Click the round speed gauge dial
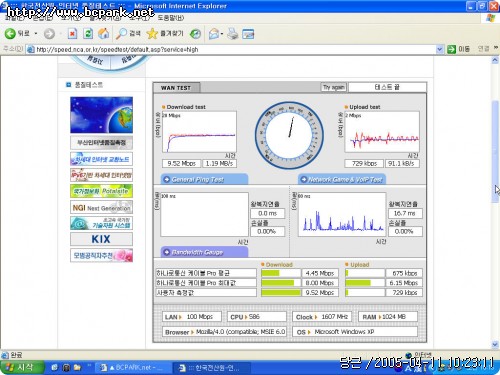500x375 pixels. (289, 136)
